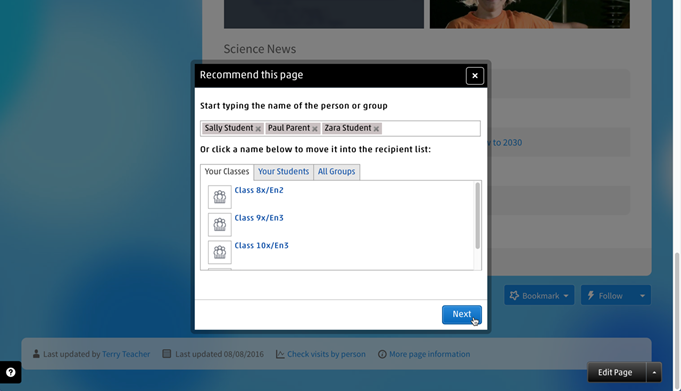The image size is (681, 391).
Task: Remove Sally Student from recipient list
Action: [x=258, y=129]
